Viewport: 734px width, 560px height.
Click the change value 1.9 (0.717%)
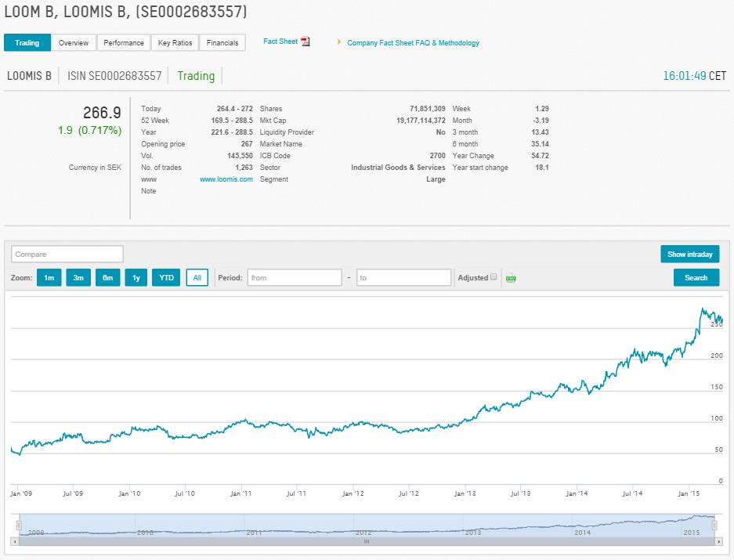pos(89,130)
